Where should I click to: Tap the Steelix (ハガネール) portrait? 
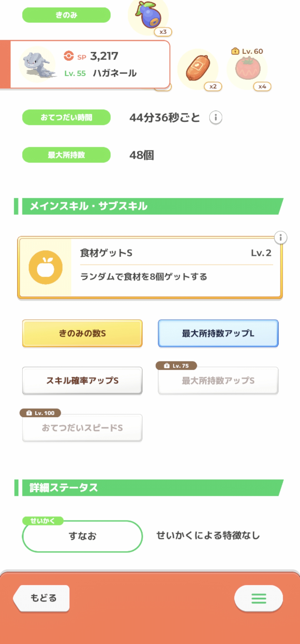point(38,65)
